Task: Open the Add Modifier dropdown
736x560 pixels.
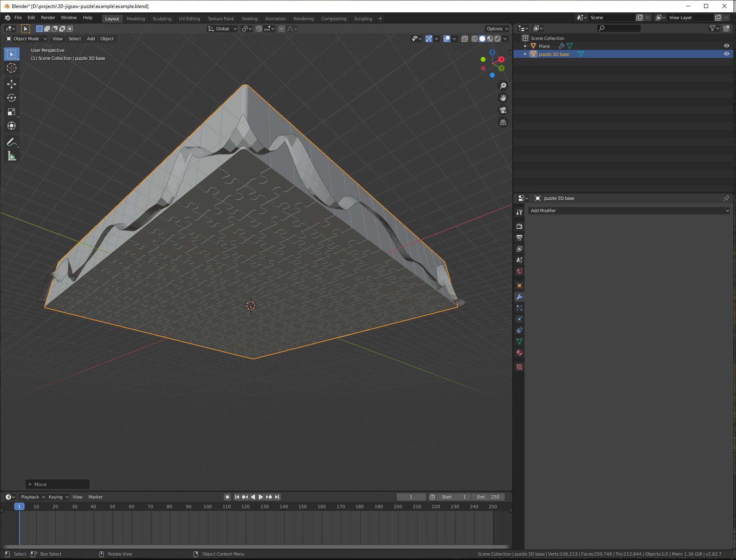Action: click(629, 210)
